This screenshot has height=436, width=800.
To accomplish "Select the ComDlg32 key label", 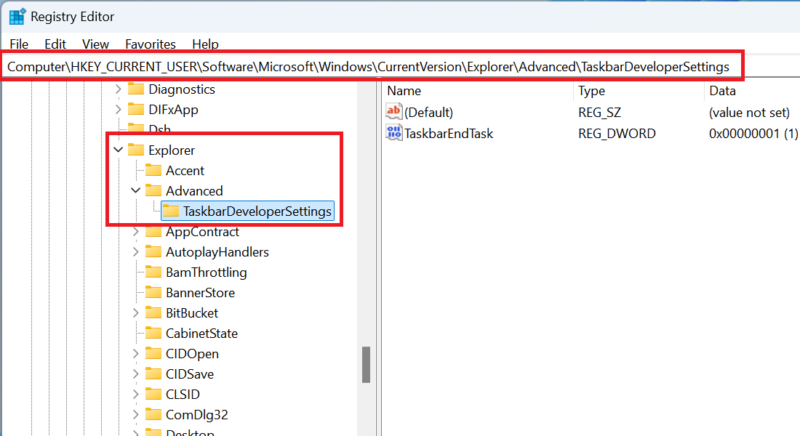I will coord(196,415).
